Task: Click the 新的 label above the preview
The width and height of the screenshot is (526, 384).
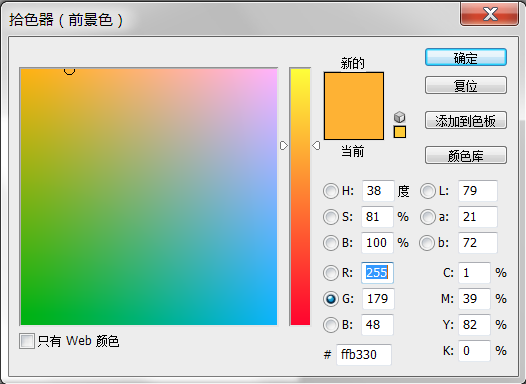Action: 353,63
